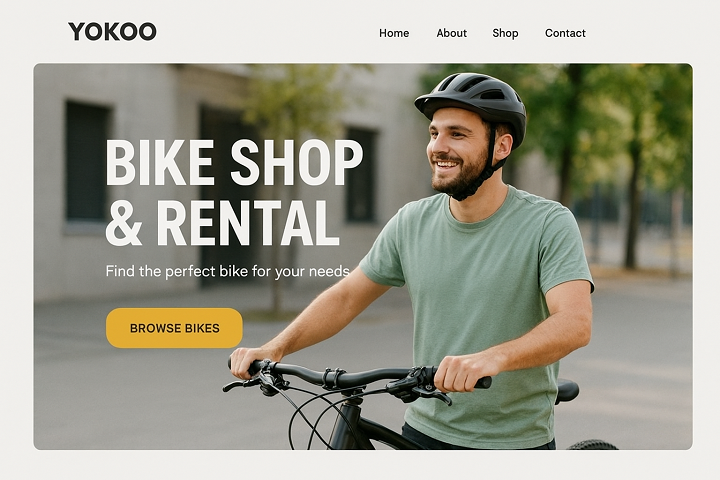Click the & RENTAL headline line
The width and height of the screenshot is (720, 480).
[222, 223]
